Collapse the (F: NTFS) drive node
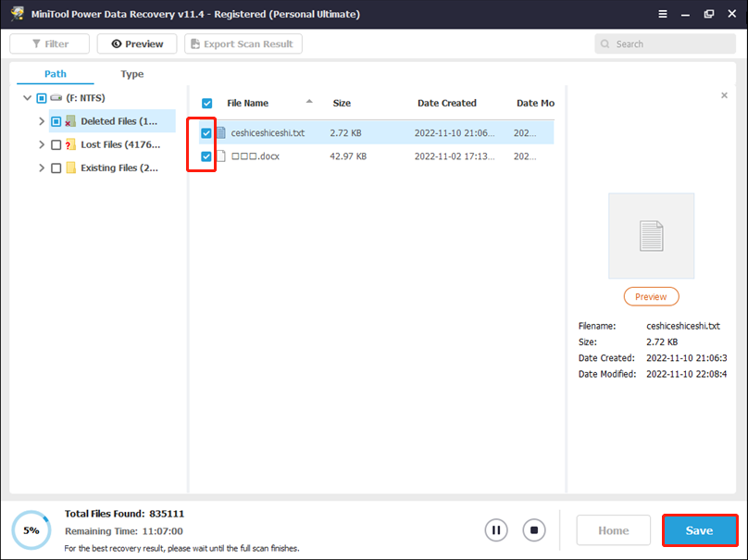Viewport: 748px width, 560px height. coord(27,98)
